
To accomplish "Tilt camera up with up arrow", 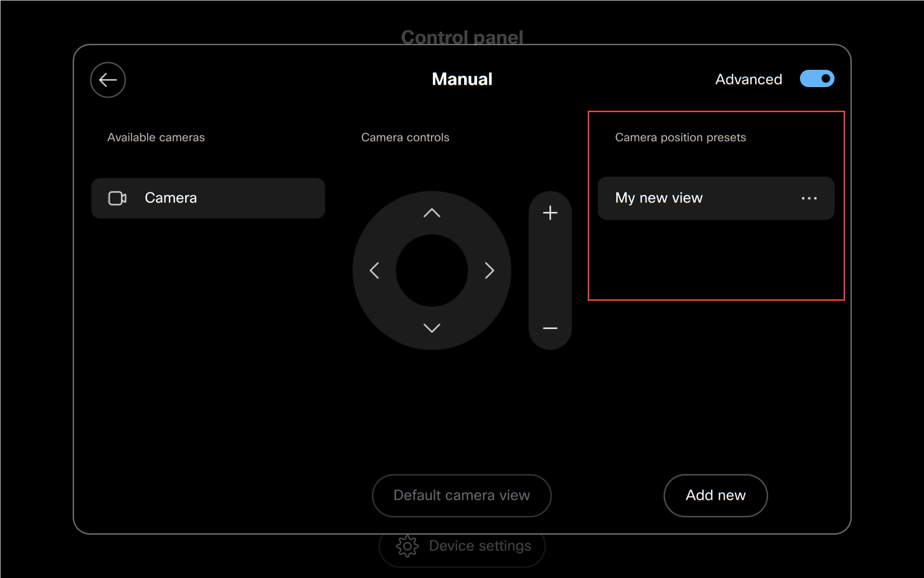I will coord(431,213).
